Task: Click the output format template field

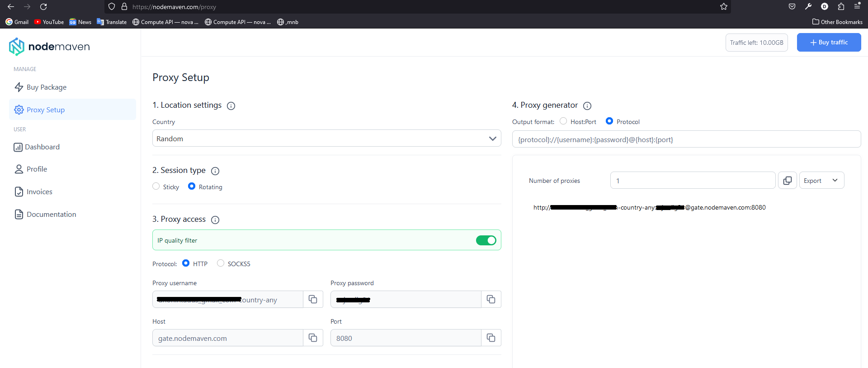Action: (x=686, y=139)
